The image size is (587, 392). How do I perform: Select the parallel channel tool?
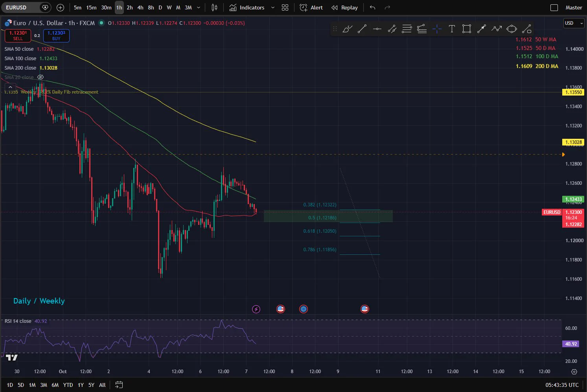392,29
